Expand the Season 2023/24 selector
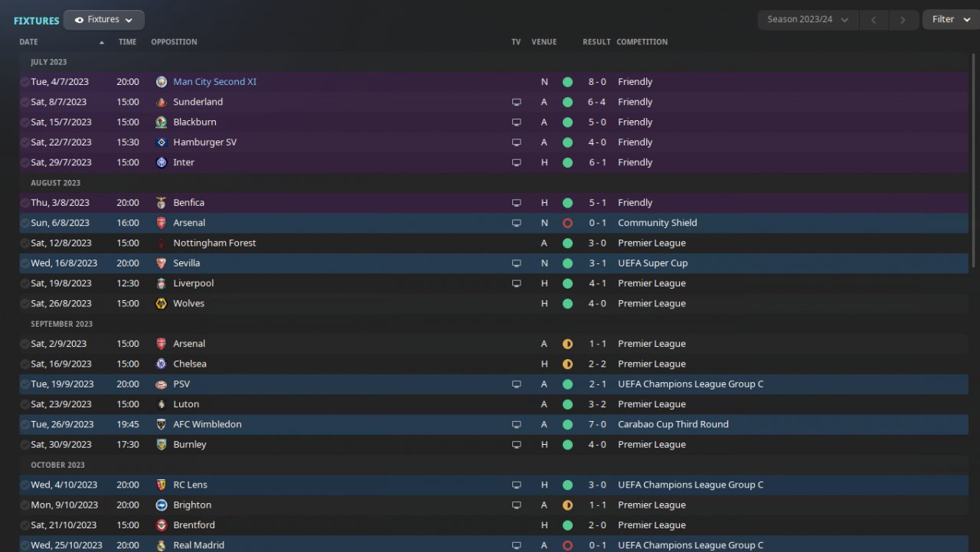Viewport: 980px width, 552px height. click(808, 20)
